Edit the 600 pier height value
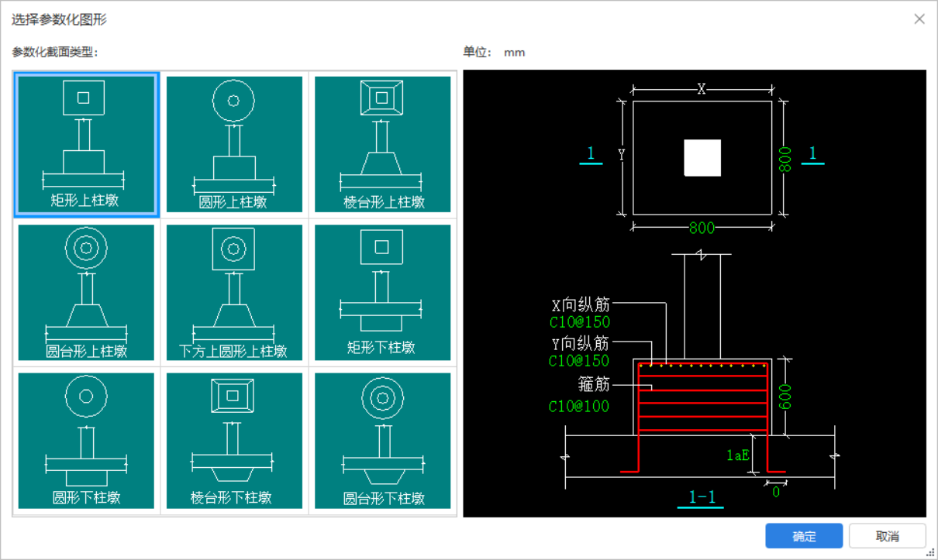This screenshot has height=560, width=938. tap(785, 397)
